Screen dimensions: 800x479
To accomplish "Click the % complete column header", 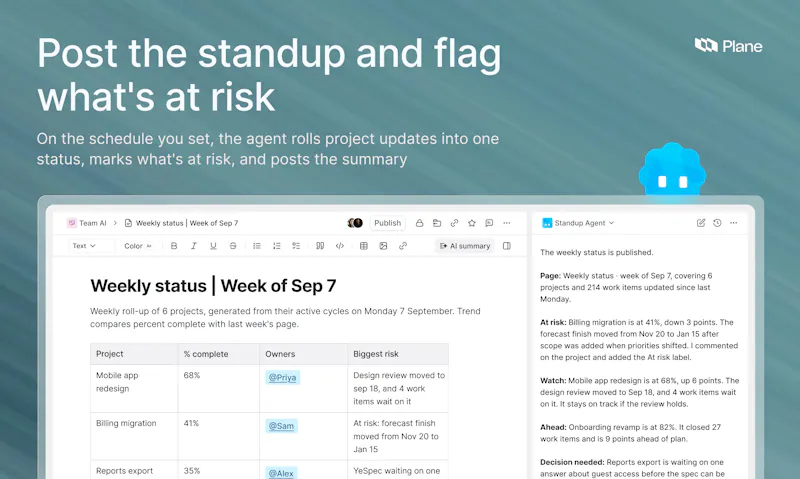I will pos(219,354).
